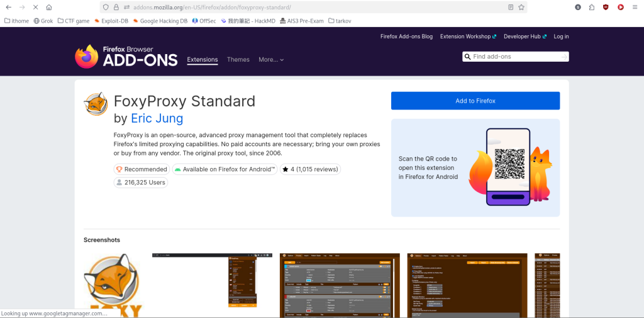Open author Eric Jung's profile link

(x=157, y=118)
